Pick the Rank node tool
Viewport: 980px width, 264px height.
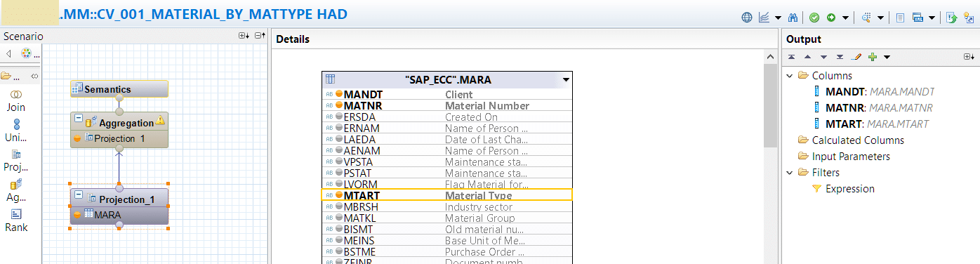16,220
